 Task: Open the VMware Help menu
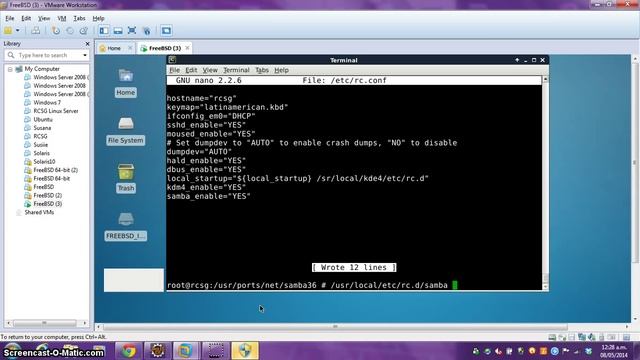tap(98, 18)
